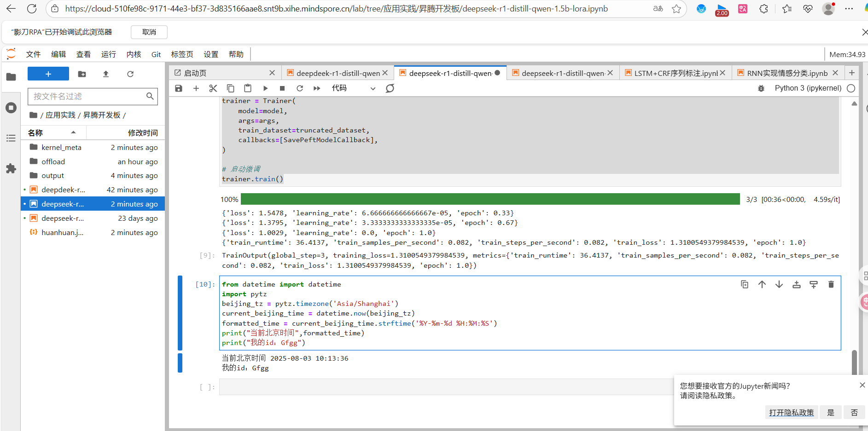Switch to the LSTM+CRF序列标注 notebook tab
Image resolution: width=868 pixels, height=431 pixels.
[x=675, y=73]
